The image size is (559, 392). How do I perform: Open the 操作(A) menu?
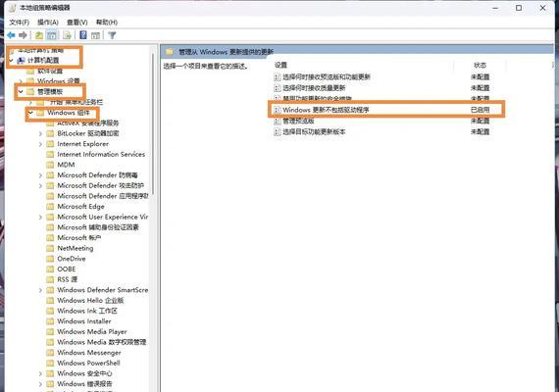pyautogui.click(x=48, y=23)
